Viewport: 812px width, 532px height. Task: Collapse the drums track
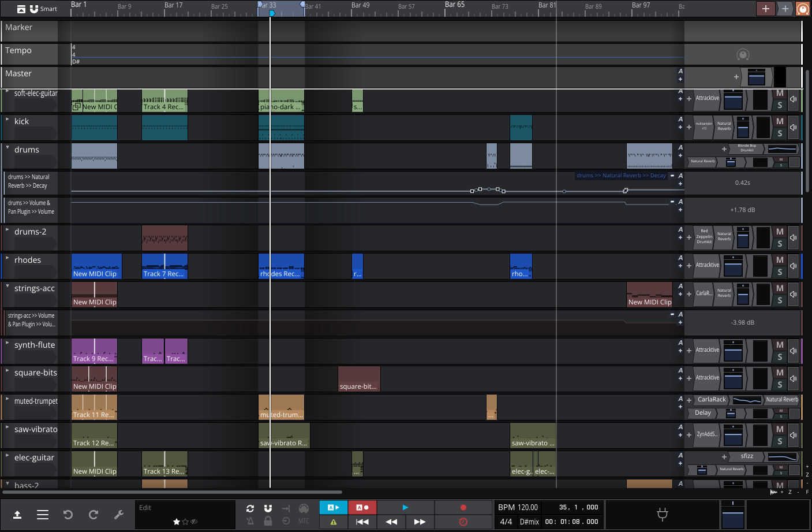[8, 148]
